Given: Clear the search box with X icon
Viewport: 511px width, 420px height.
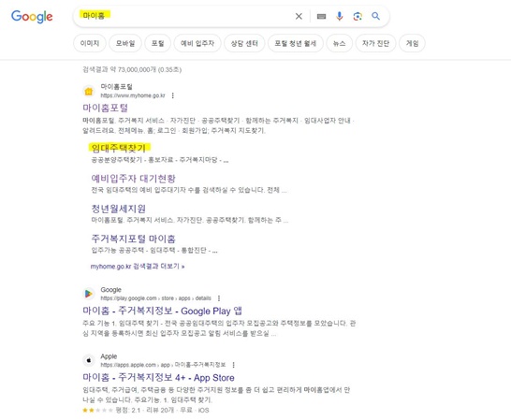Looking at the screenshot, I should tap(299, 16).
